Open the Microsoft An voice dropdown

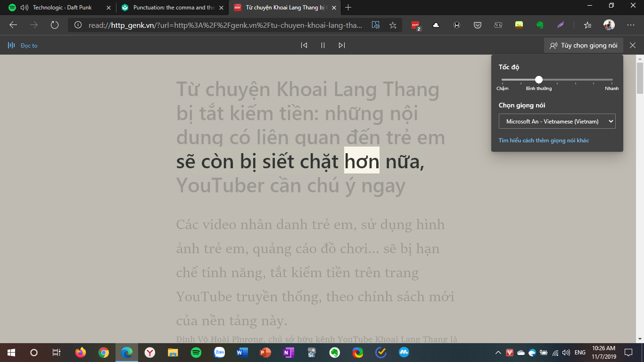click(x=557, y=121)
